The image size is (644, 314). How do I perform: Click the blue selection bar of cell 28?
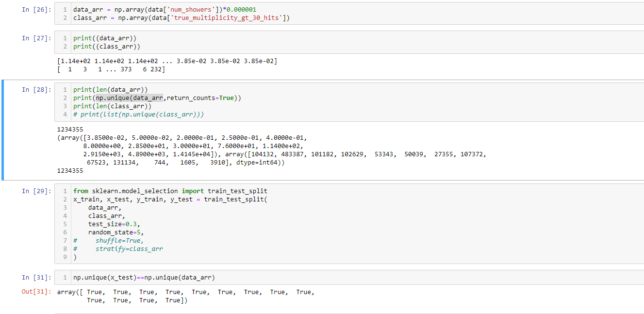pos(3,130)
